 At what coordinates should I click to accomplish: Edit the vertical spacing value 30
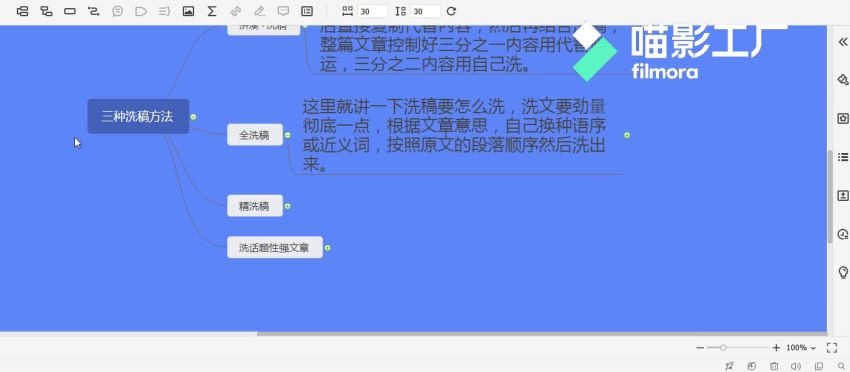[425, 11]
